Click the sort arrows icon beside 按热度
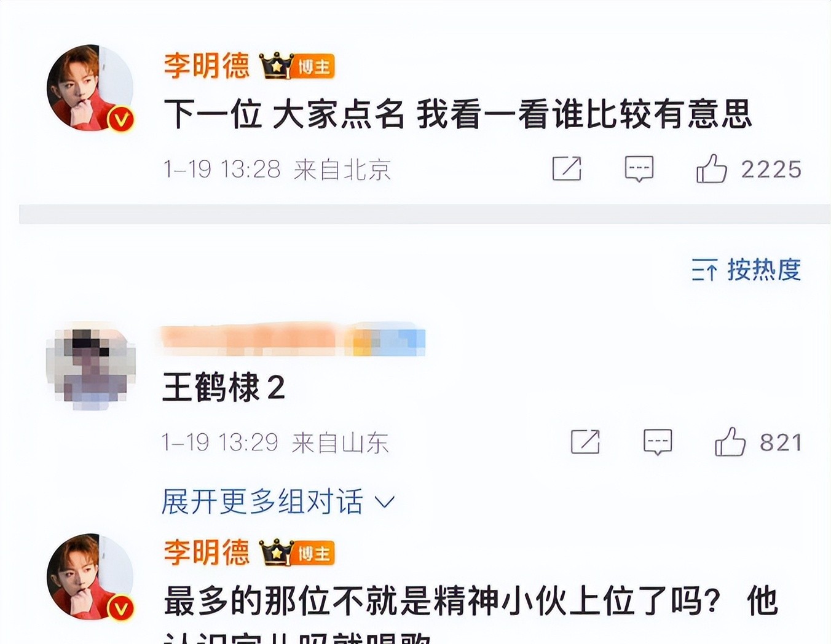 click(x=704, y=270)
